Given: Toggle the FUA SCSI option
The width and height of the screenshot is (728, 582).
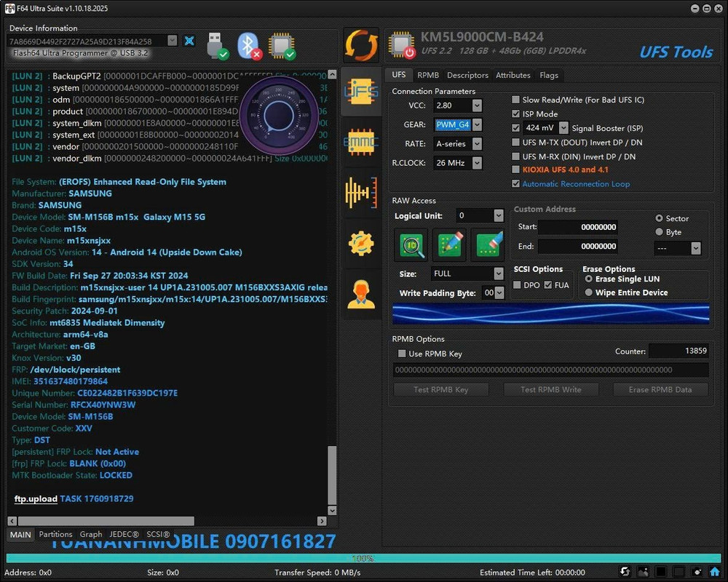Looking at the screenshot, I should (548, 285).
